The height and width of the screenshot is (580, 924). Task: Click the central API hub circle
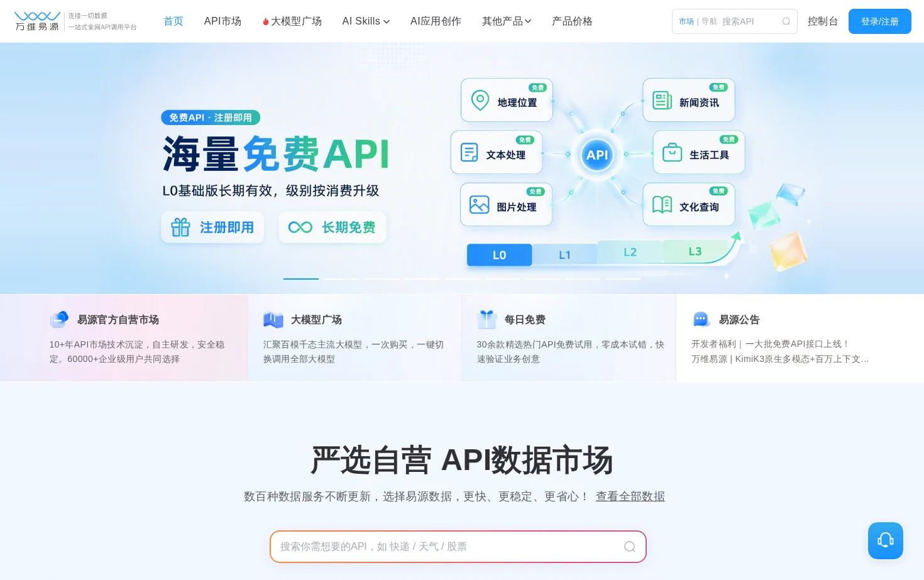597,155
